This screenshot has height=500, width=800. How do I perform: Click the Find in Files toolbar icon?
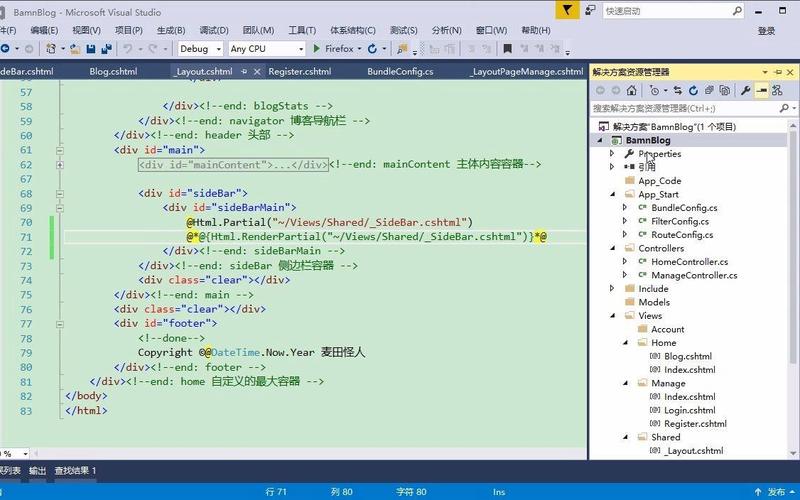(x=403, y=49)
